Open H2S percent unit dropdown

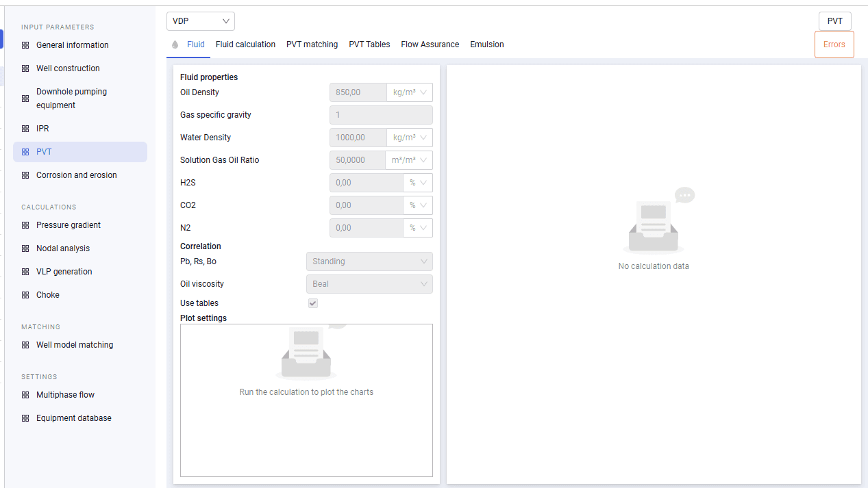click(x=418, y=183)
